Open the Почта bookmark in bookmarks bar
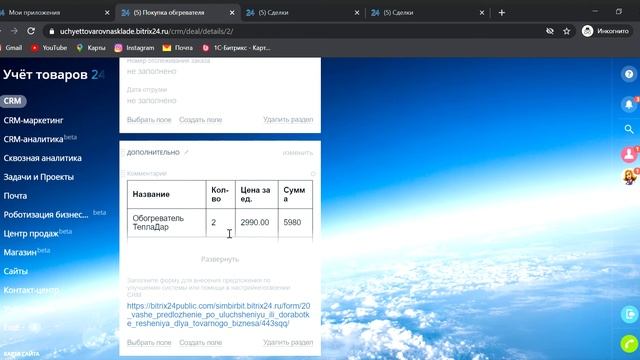 178,48
